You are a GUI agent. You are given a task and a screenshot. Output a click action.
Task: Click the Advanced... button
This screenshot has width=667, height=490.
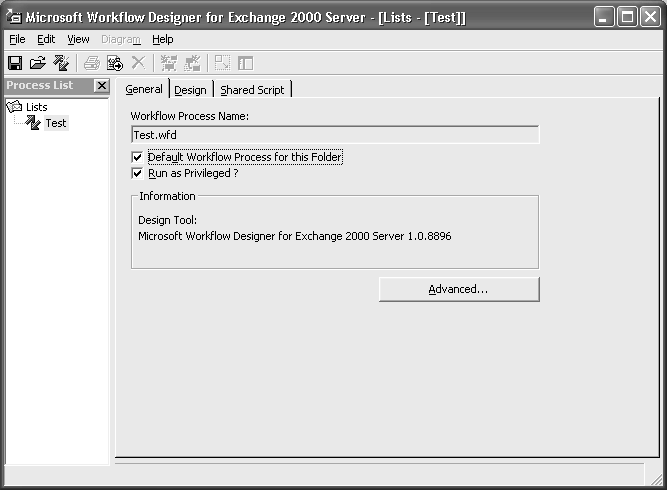pos(458,289)
